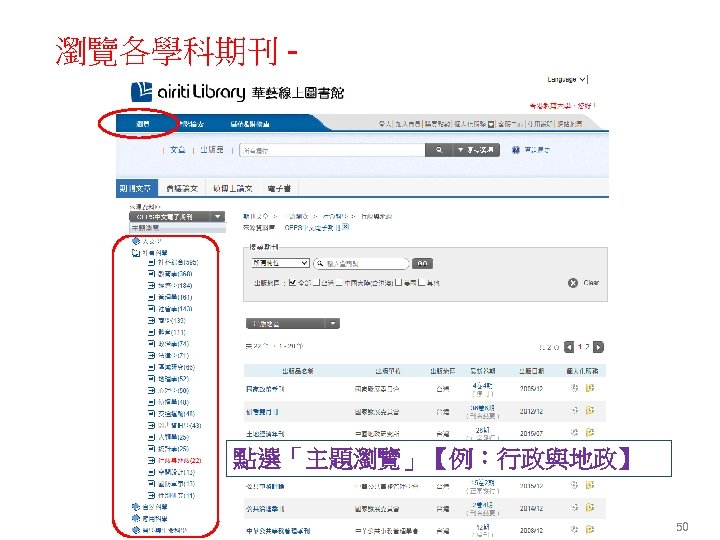Click the gray tracking icon in the 2015/07 row

click(574, 432)
